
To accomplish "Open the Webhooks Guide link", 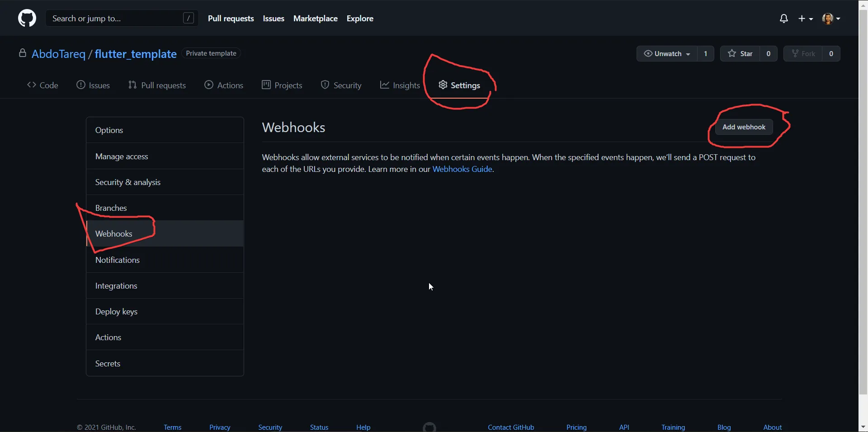I will (462, 169).
